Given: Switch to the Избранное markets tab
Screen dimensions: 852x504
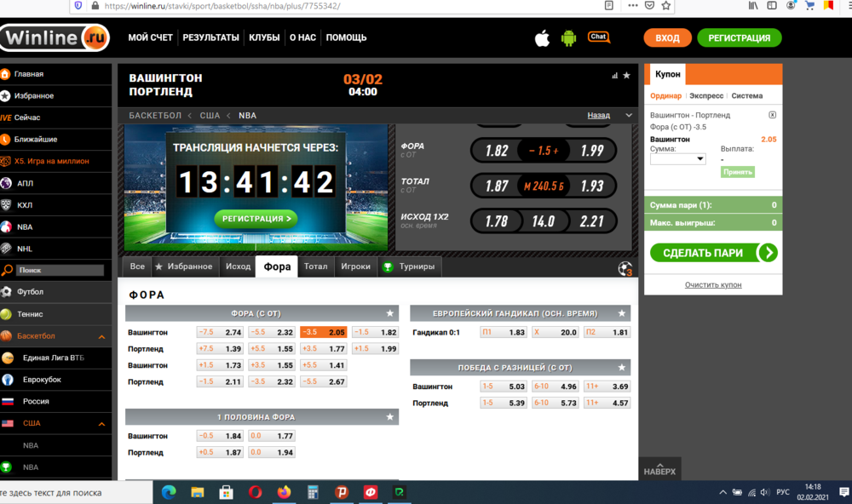Looking at the screenshot, I should tap(184, 266).
